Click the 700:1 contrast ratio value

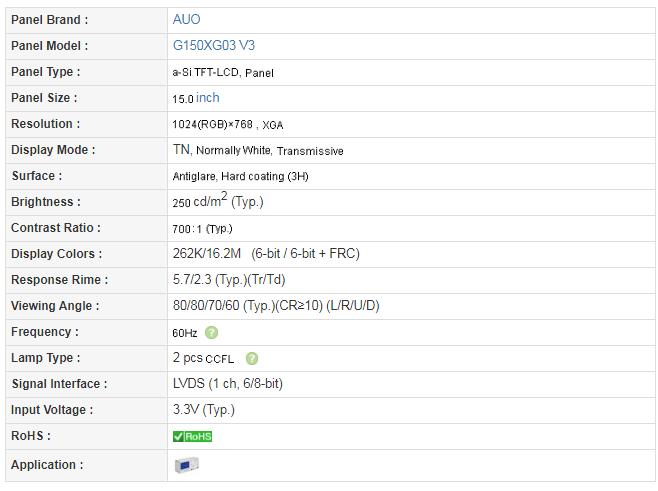pyautogui.click(x=202, y=228)
